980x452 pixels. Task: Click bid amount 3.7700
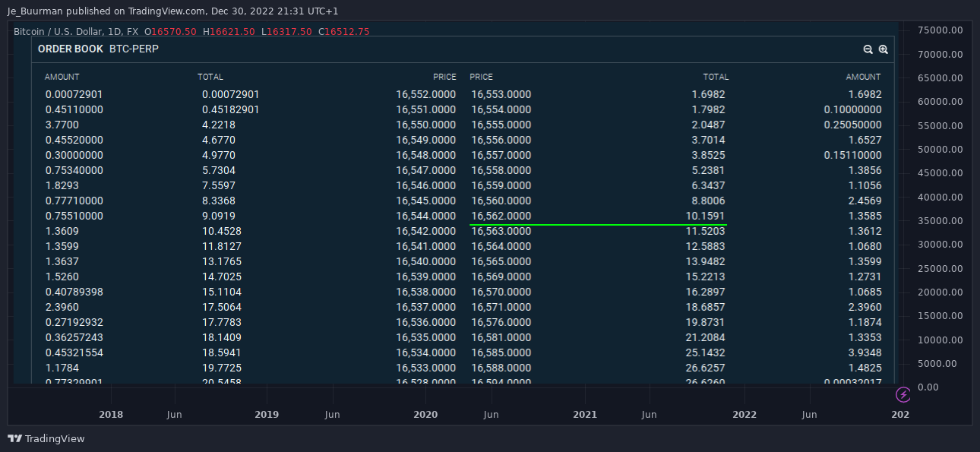tap(62, 125)
